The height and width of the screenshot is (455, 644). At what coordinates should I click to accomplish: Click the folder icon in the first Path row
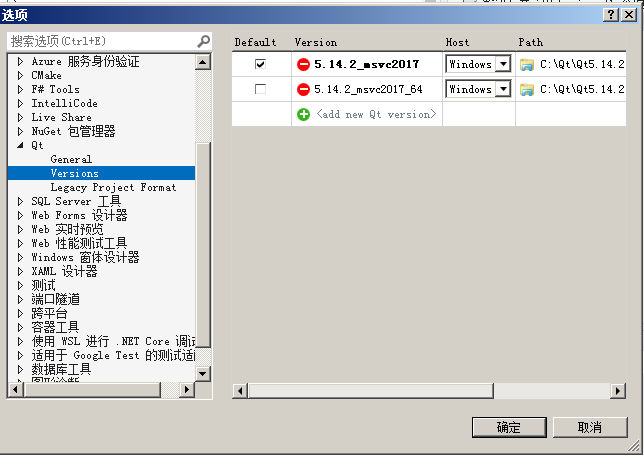(x=527, y=64)
